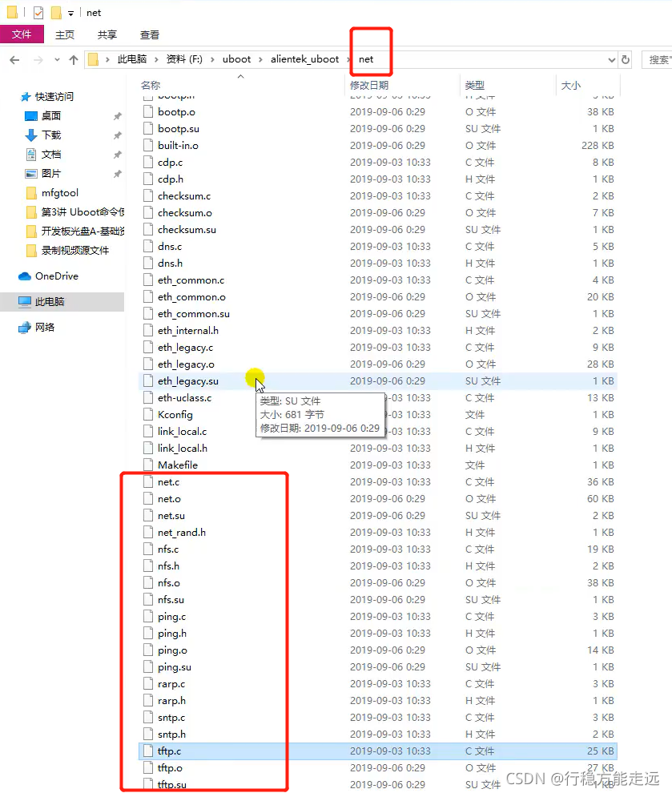Click the new folder icon in quick access toolbar
The image size is (672, 793).
coord(56,12)
